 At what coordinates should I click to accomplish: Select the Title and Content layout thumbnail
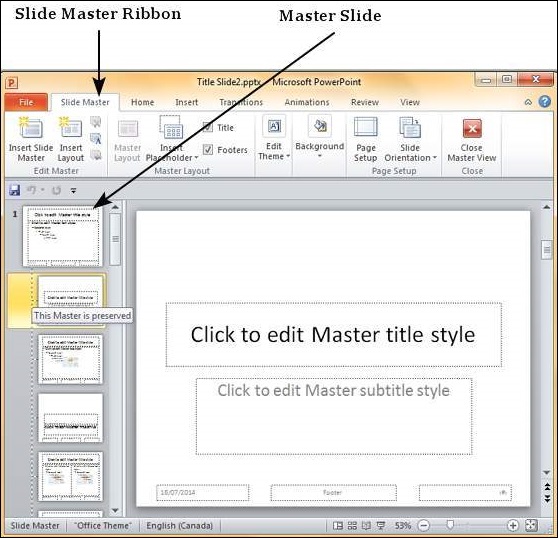pyautogui.click(x=70, y=359)
